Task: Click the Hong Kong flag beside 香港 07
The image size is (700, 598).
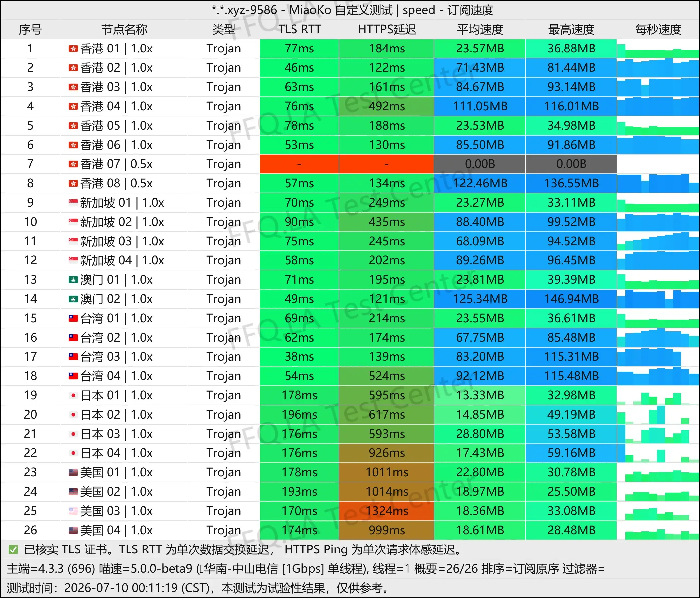Action: [x=73, y=164]
